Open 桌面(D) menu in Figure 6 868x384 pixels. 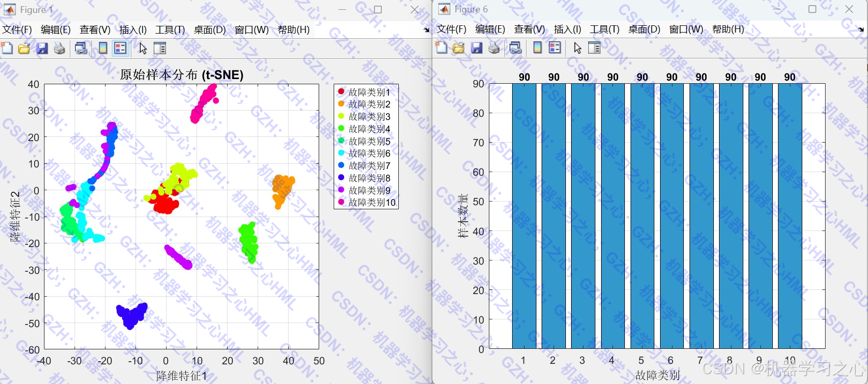(644, 29)
